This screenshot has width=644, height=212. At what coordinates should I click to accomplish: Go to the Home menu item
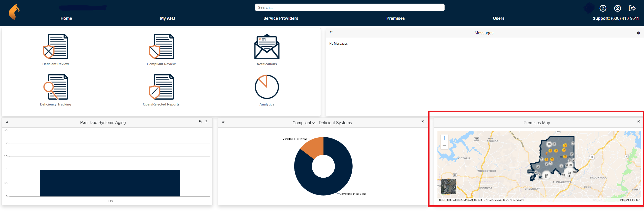(66, 18)
